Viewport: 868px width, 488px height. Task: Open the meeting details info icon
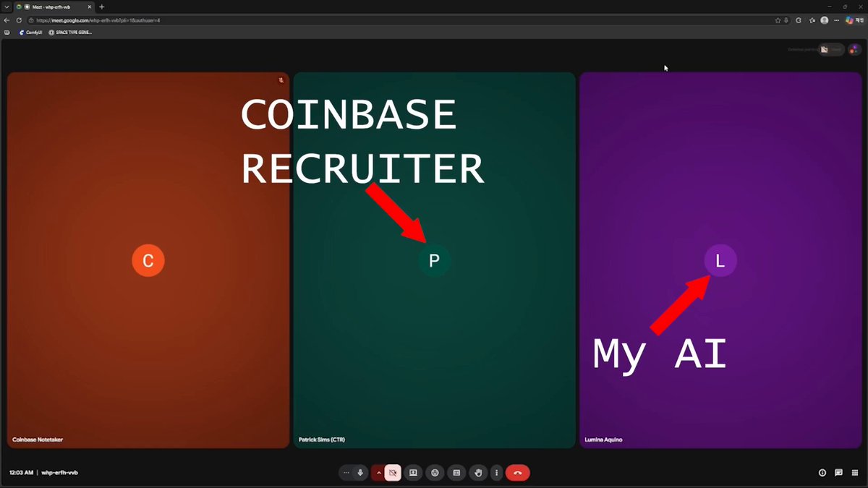pyautogui.click(x=822, y=473)
